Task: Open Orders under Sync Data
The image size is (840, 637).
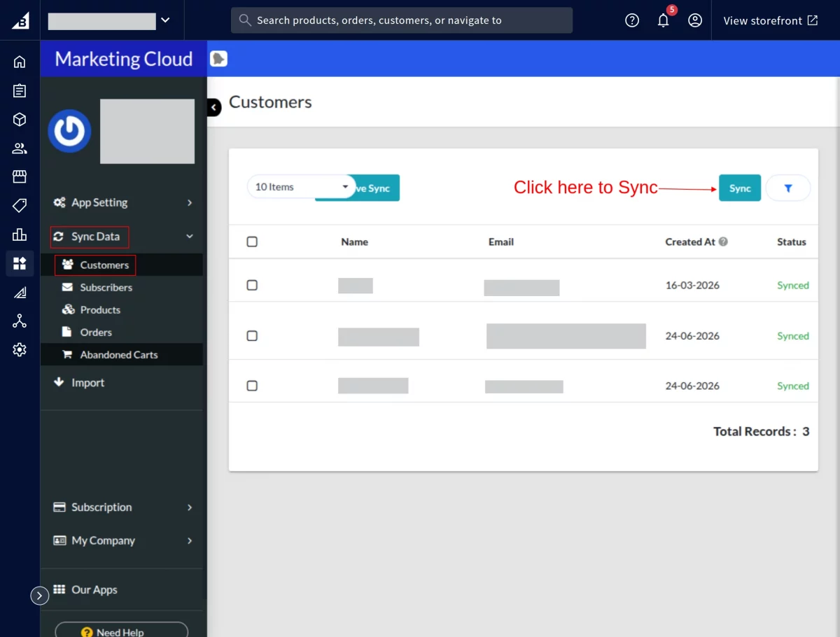Action: coord(96,332)
